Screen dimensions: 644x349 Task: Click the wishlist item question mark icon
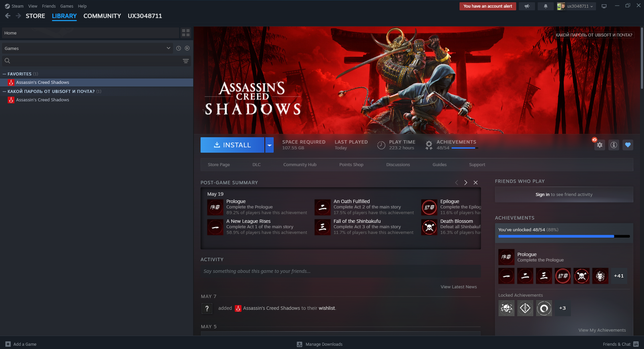coord(206,308)
